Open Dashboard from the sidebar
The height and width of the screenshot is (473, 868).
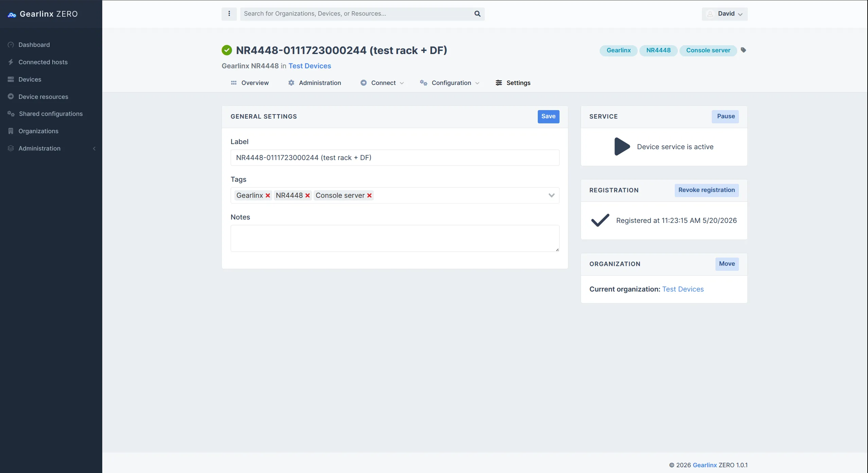coord(34,45)
